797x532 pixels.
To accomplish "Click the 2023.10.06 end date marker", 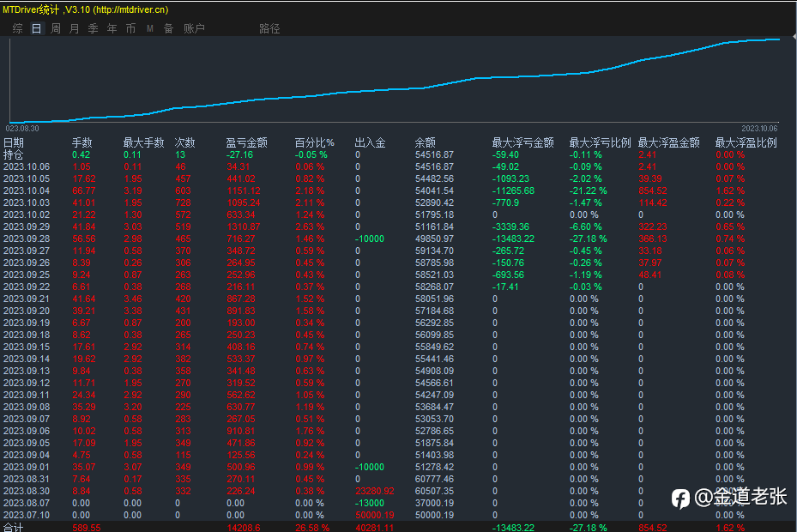I will coord(759,129).
